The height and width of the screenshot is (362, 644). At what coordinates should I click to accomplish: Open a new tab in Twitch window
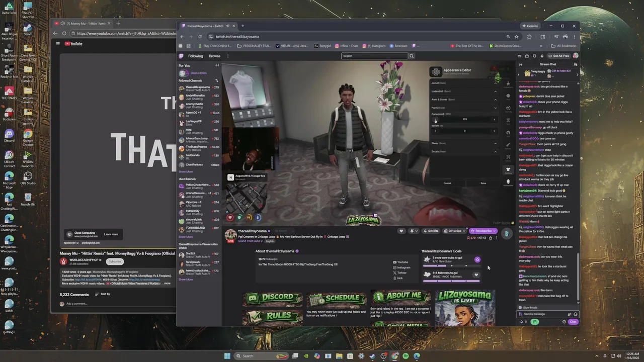click(243, 26)
